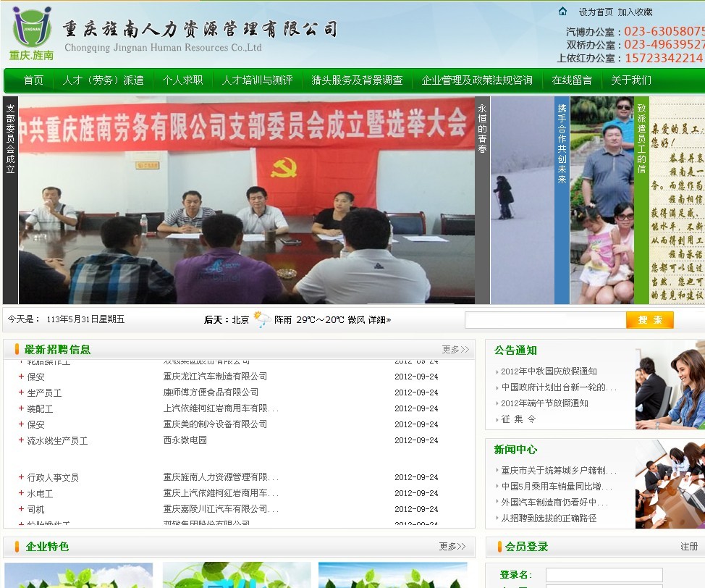Screen dimensions: 705x588
Task: Open the 征集令 announcement
Action: 518,419
